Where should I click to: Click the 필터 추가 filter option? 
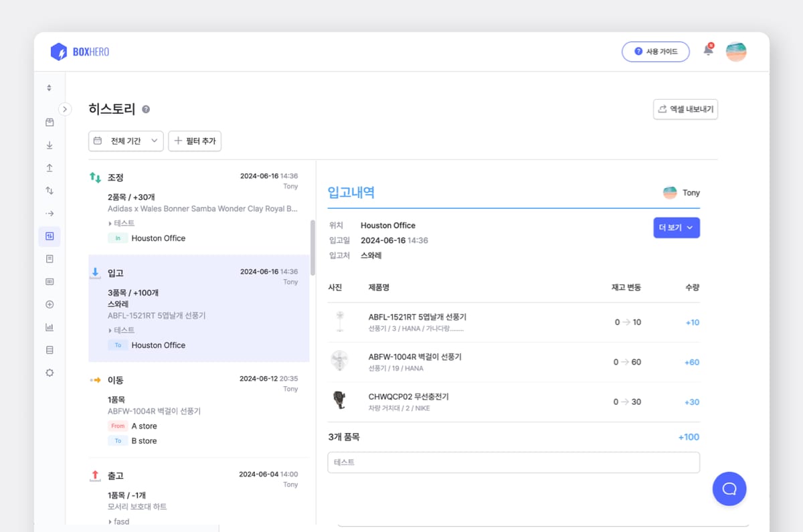pyautogui.click(x=195, y=141)
